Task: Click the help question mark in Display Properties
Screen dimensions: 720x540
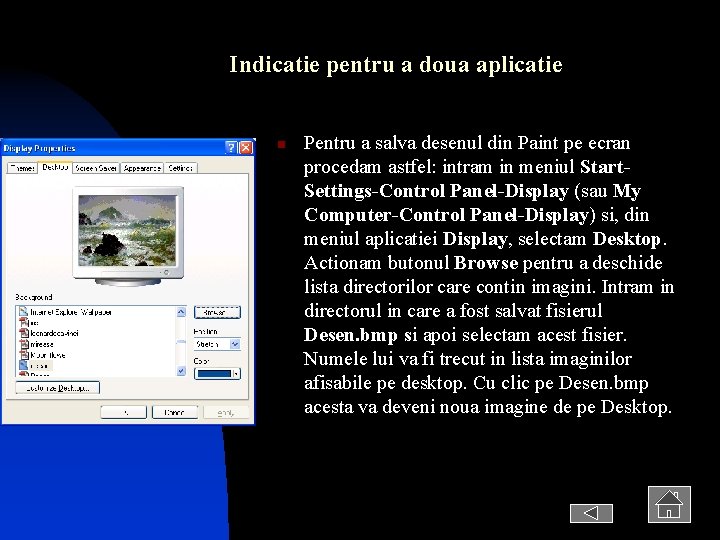Action: (x=231, y=147)
